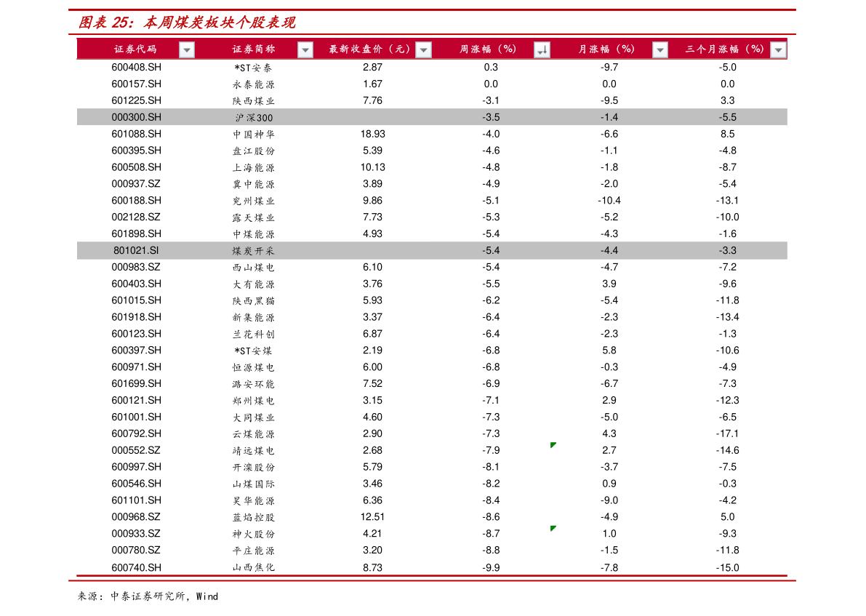Click the 周涨幅 sorted filter button
This screenshot has width=866, height=616.
(x=542, y=49)
